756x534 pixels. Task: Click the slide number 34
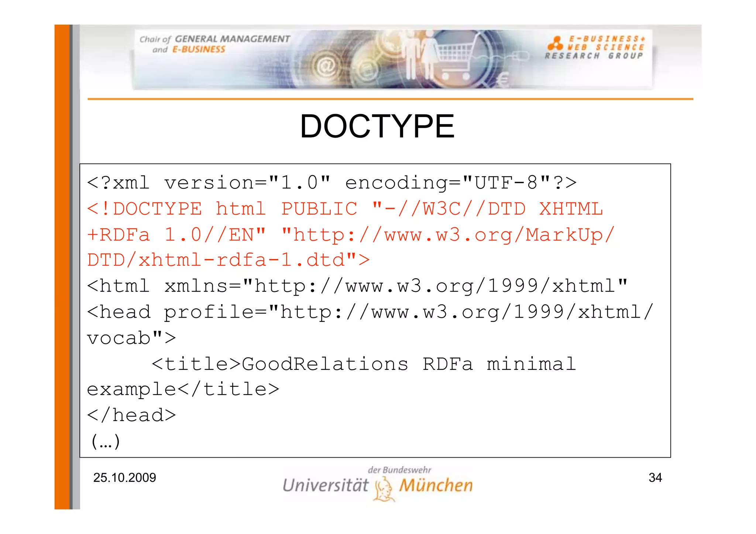(655, 478)
